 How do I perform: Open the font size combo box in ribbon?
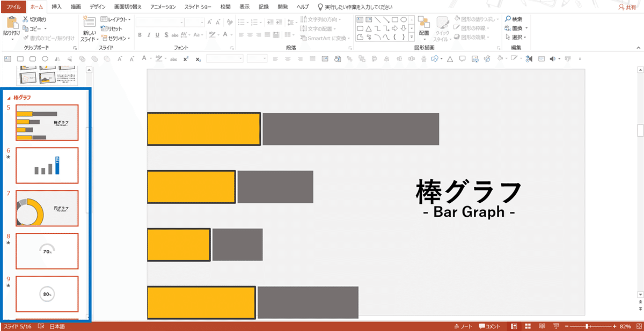194,23
